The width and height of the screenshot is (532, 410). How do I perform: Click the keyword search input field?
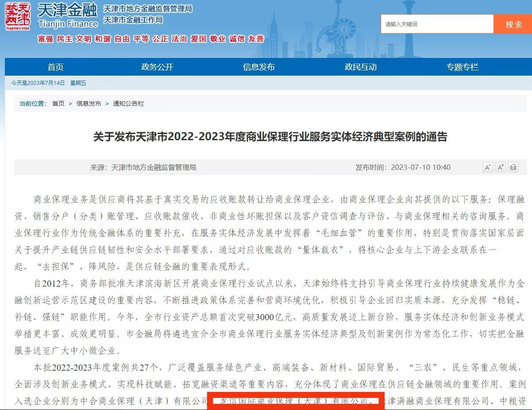click(436, 24)
